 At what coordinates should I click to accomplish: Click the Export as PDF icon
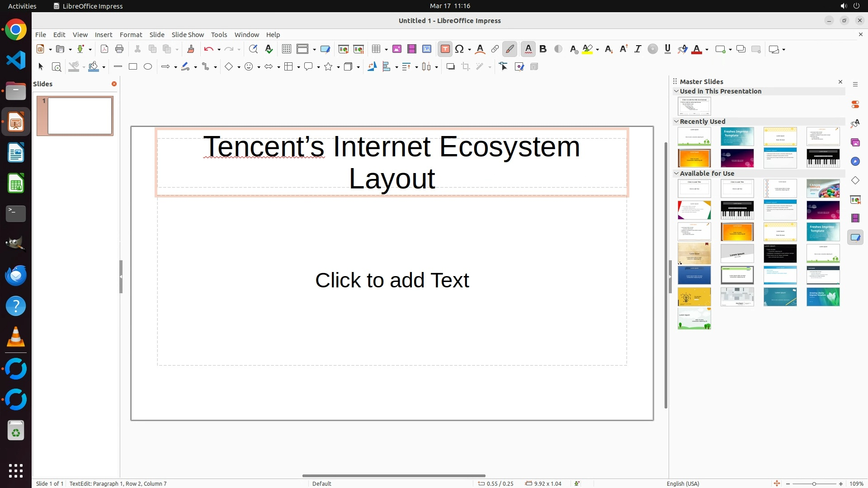click(104, 49)
